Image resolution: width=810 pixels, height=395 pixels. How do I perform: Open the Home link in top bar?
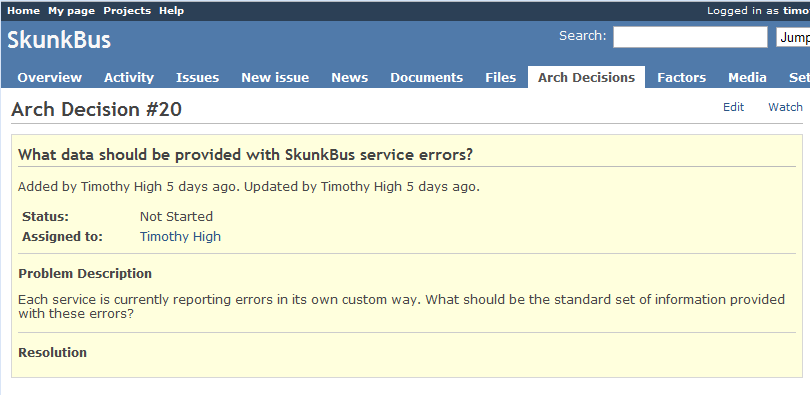pyautogui.click(x=23, y=11)
